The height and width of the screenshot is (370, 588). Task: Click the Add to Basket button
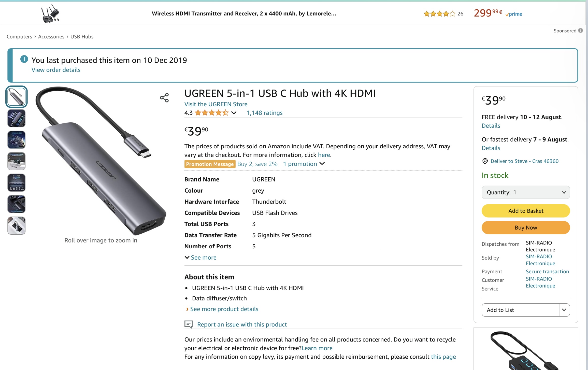click(525, 211)
